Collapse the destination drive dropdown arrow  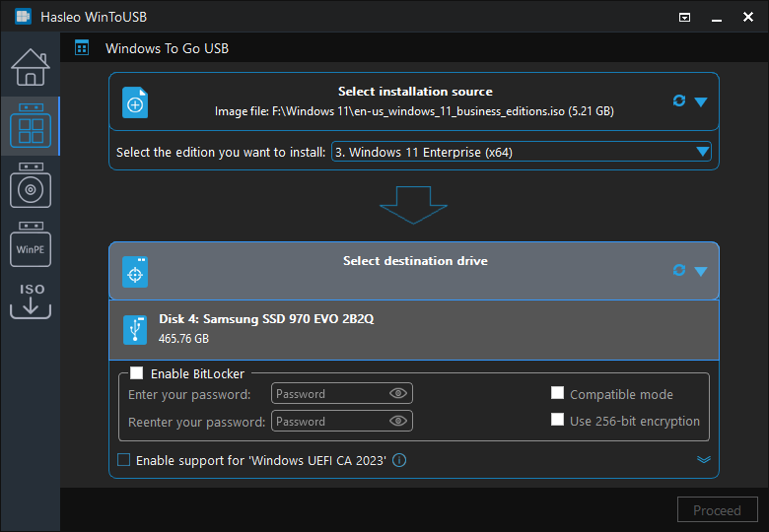tap(701, 271)
